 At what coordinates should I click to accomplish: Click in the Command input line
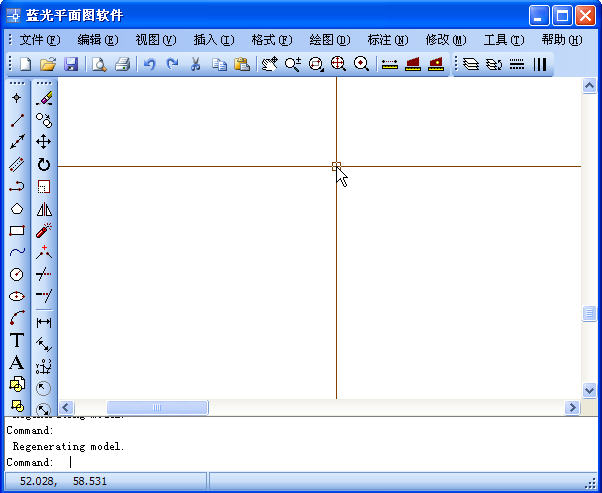tap(300, 463)
